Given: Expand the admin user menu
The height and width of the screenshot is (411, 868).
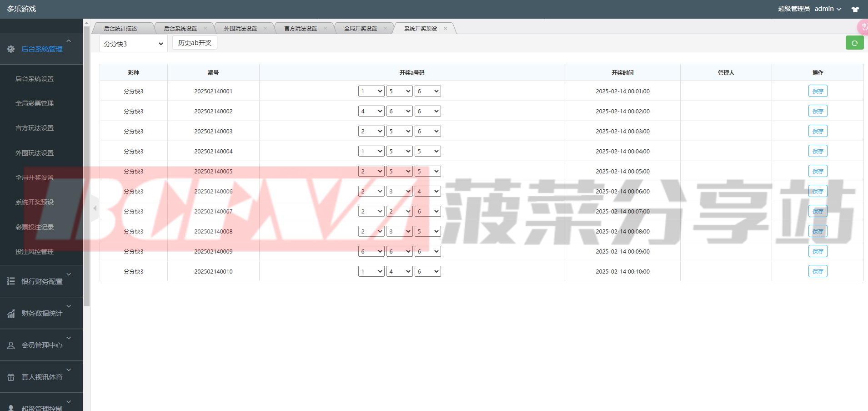Looking at the screenshot, I should point(828,9).
